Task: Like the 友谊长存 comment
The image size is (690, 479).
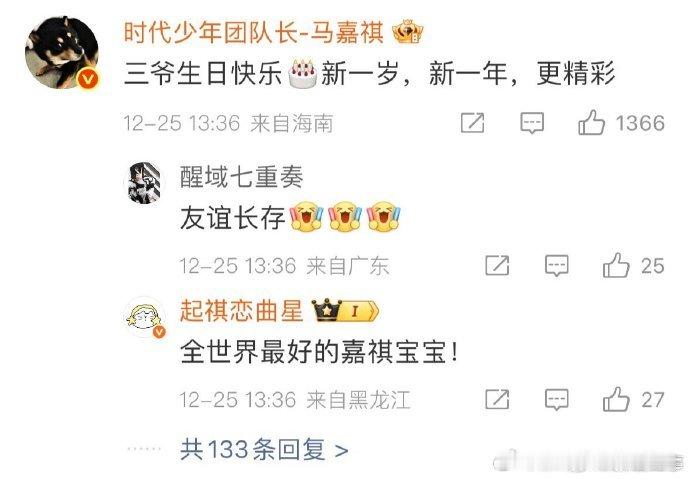Action: [616, 265]
